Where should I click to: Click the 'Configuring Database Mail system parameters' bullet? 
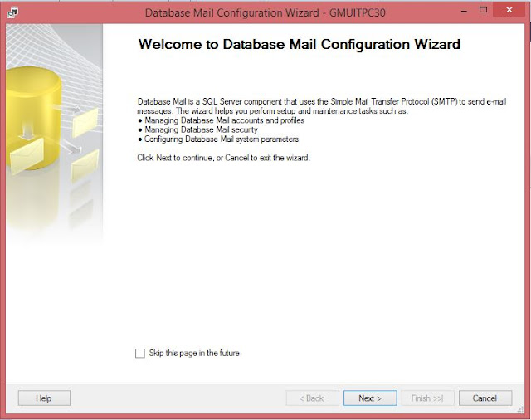[218, 139]
